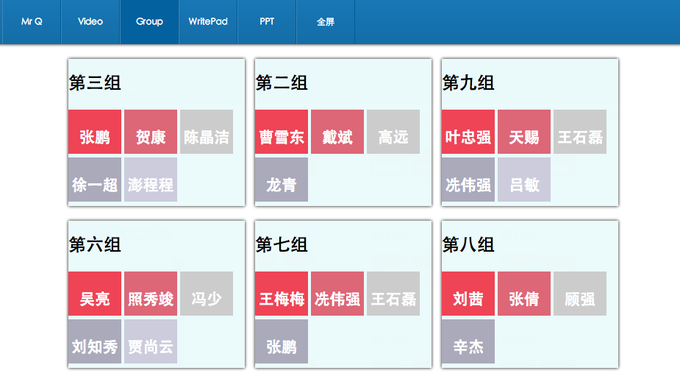Click 曹雪东 in 第二组
This screenshot has height=376, width=680.
pos(281,132)
